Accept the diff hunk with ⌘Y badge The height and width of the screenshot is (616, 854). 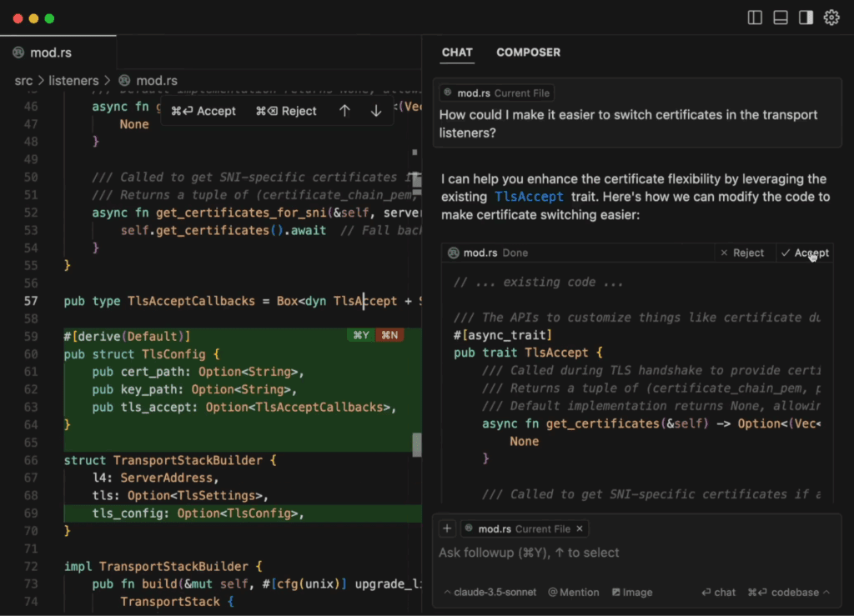click(x=360, y=335)
